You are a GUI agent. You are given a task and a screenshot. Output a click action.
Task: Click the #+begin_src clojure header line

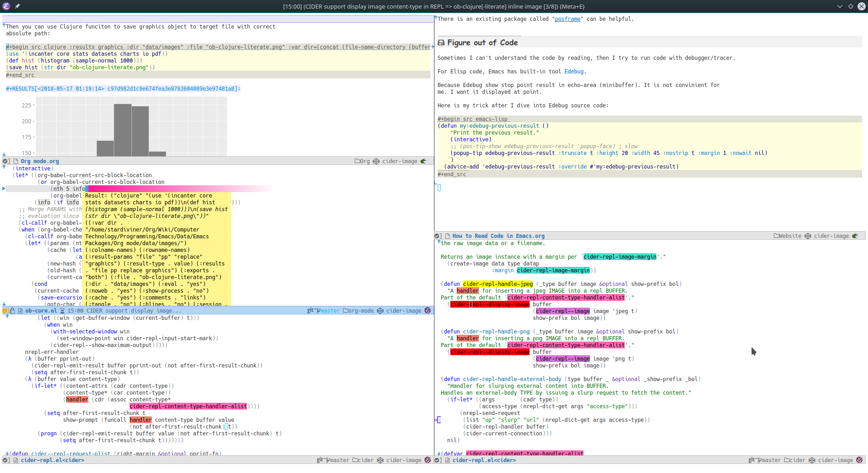coord(218,47)
